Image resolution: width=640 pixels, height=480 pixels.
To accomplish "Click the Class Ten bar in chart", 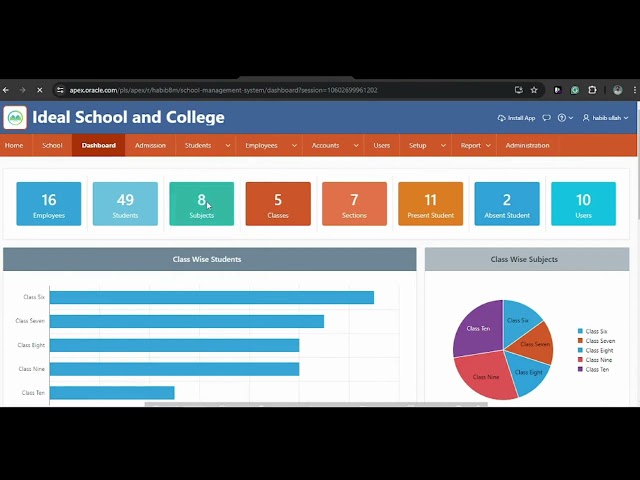I will [112, 393].
